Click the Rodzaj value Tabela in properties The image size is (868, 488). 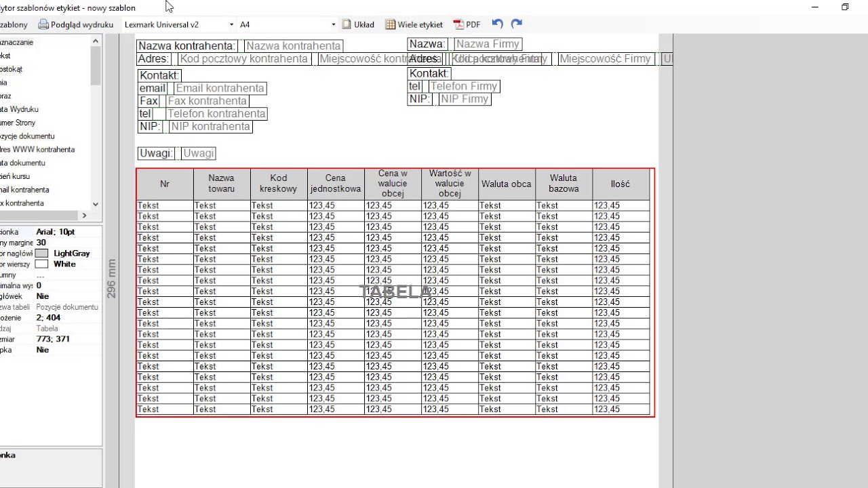[68, 329]
